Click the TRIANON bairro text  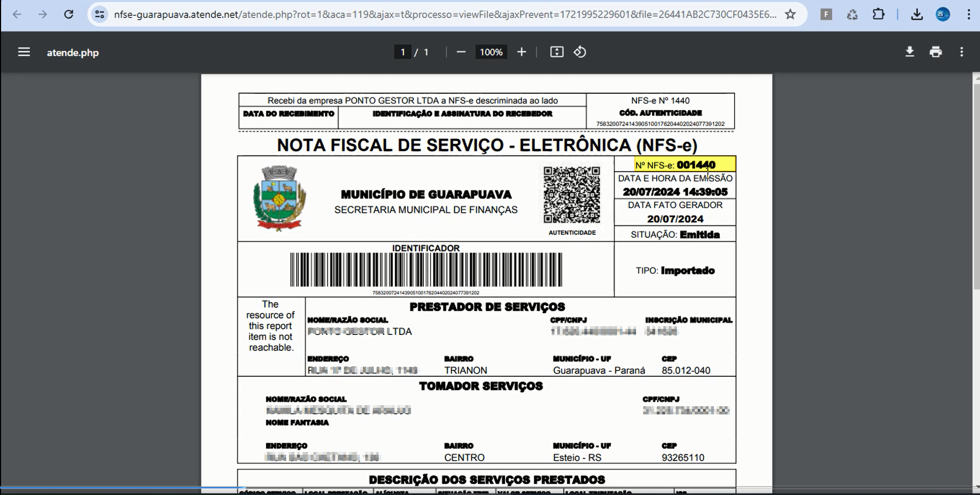pos(466,370)
